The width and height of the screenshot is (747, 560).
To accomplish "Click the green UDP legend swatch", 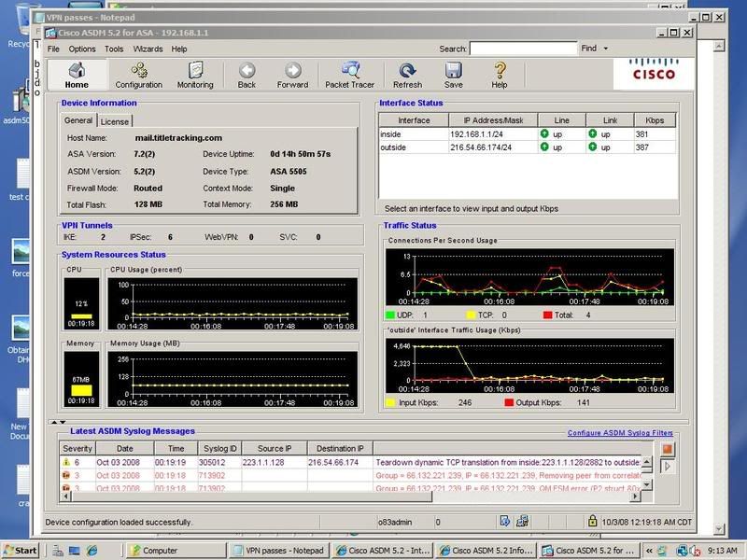I will coord(390,315).
